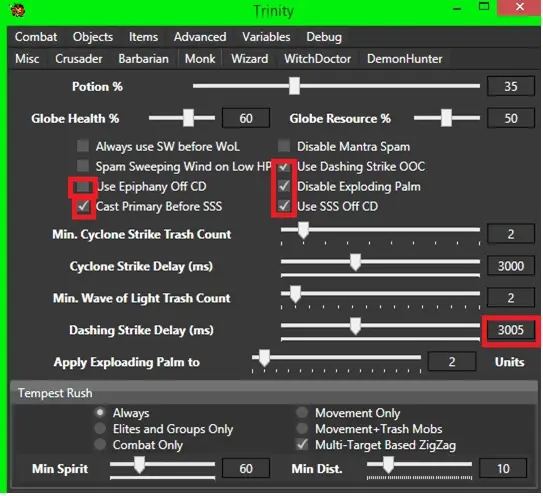
Task: Click the Trinity app icon in title bar
Action: pyautogui.click(x=18, y=10)
